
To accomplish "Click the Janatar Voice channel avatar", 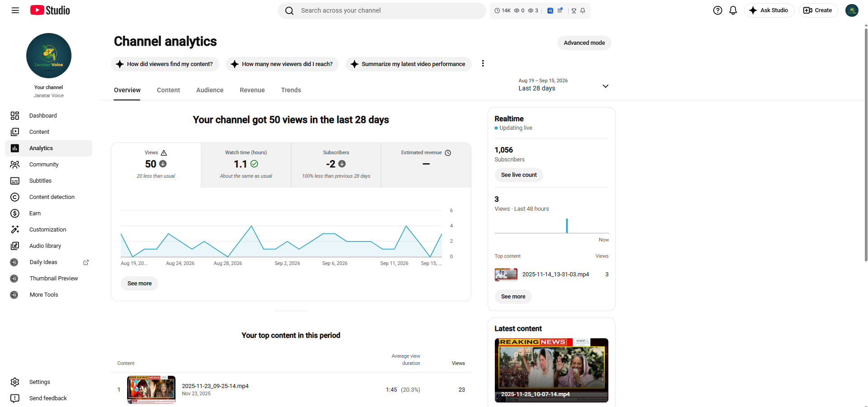I will point(49,56).
